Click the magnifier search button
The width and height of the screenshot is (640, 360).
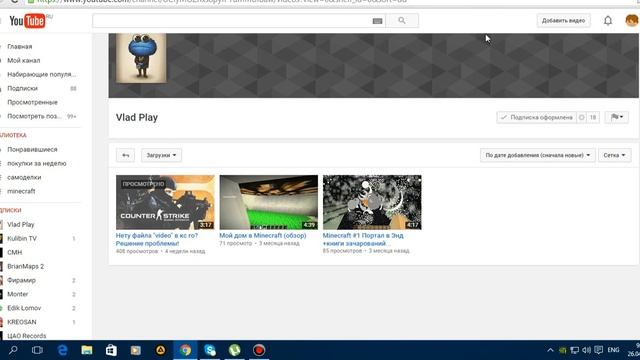[x=402, y=20]
